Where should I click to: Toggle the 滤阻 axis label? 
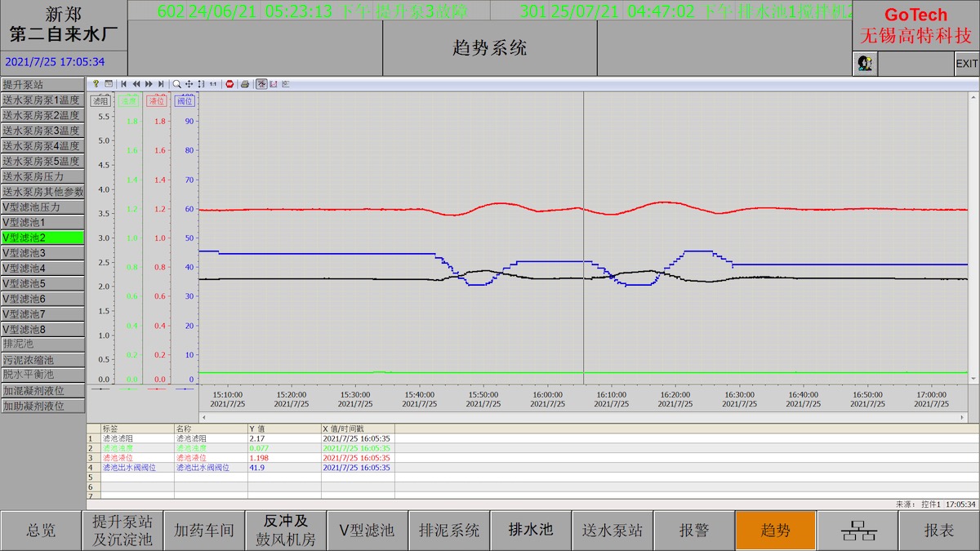pyautogui.click(x=100, y=101)
